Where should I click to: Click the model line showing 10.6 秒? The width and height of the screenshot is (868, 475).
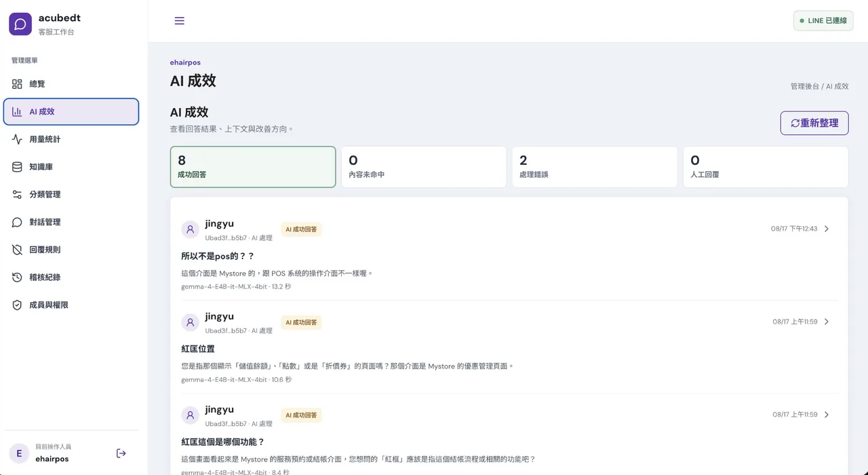point(236,379)
